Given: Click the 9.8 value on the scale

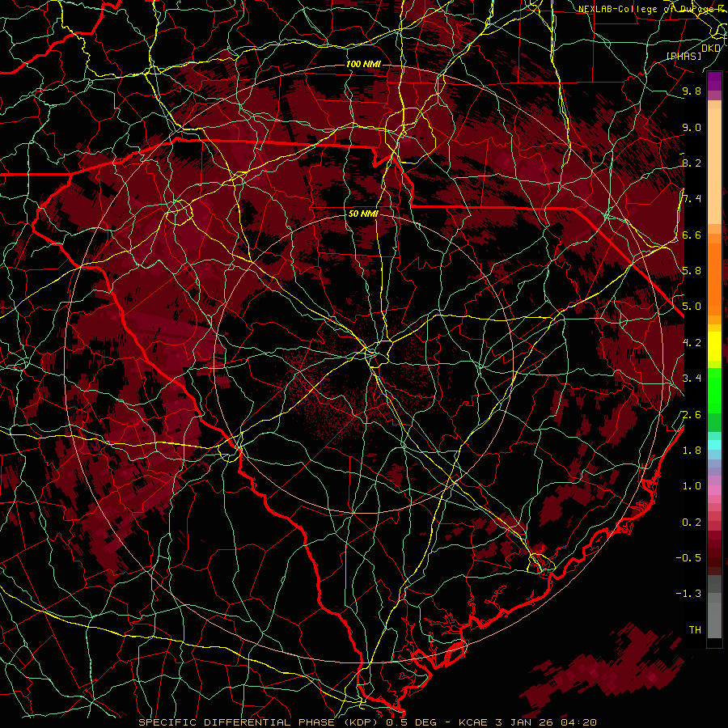Looking at the screenshot, I should click(692, 91).
